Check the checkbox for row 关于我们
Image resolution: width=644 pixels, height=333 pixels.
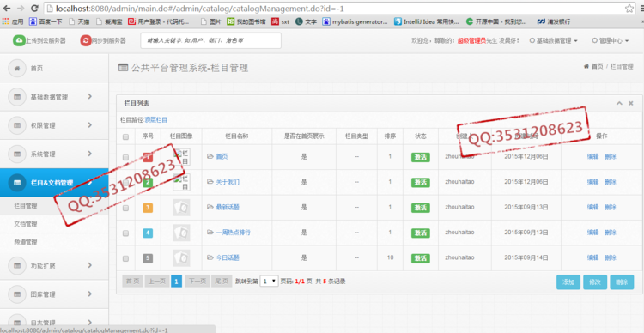click(x=126, y=182)
